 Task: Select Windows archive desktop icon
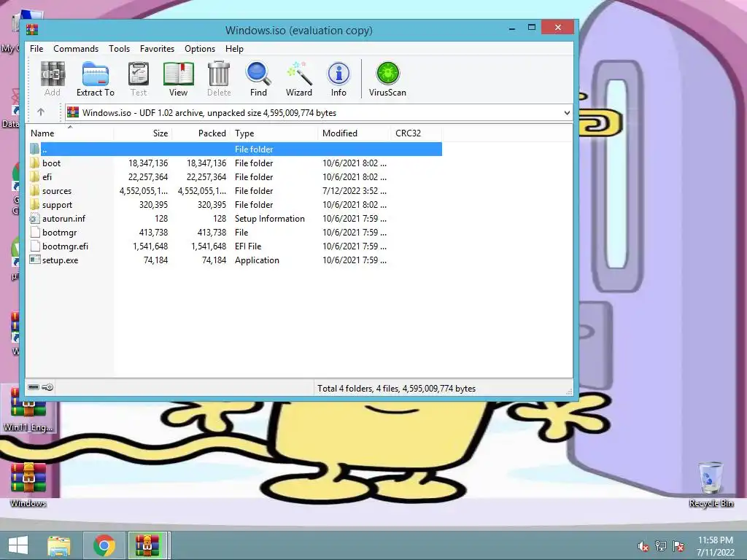28,484
